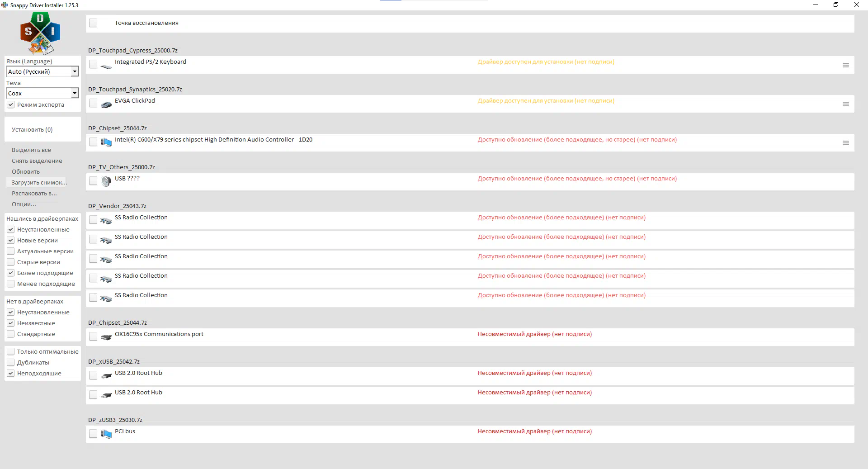Enable Стандартные filter

pos(11,334)
